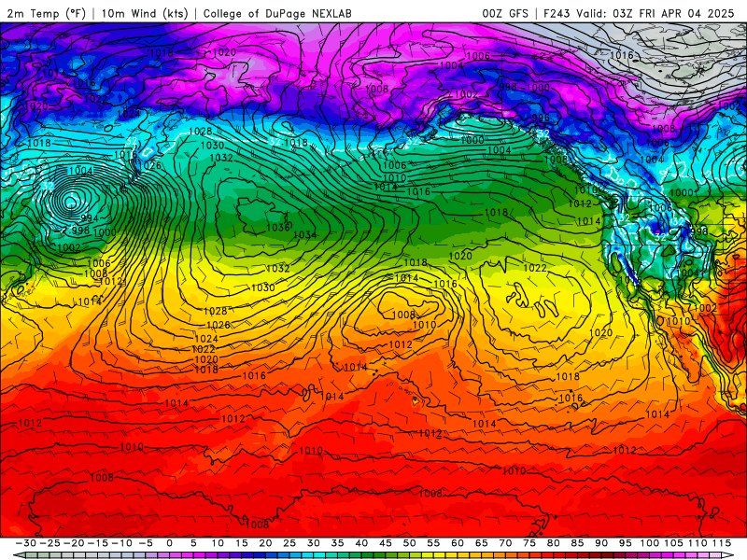Click the 55 label on the color scale
This screenshot has width=747, height=560.
point(433,543)
